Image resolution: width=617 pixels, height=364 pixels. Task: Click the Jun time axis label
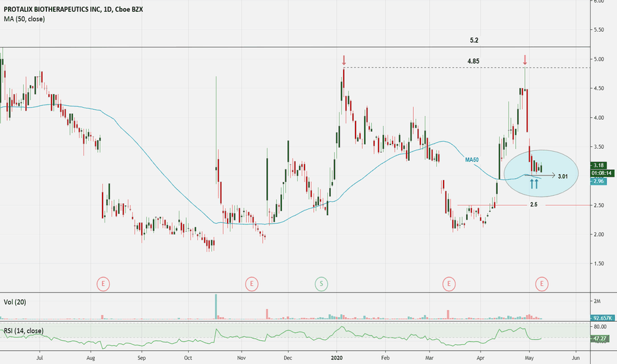(576, 358)
